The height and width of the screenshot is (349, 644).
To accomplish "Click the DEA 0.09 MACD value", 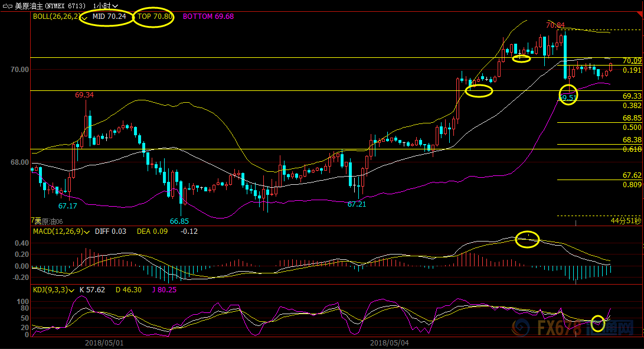I will click(x=152, y=231).
